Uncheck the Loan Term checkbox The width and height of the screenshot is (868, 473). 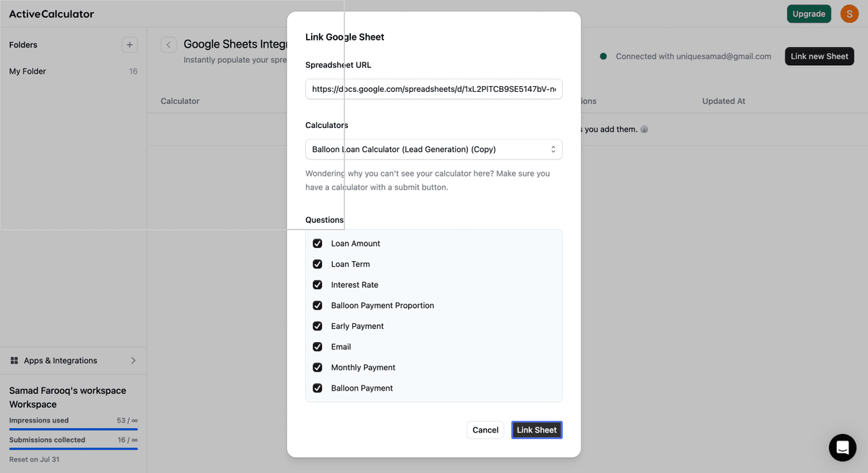coord(317,264)
